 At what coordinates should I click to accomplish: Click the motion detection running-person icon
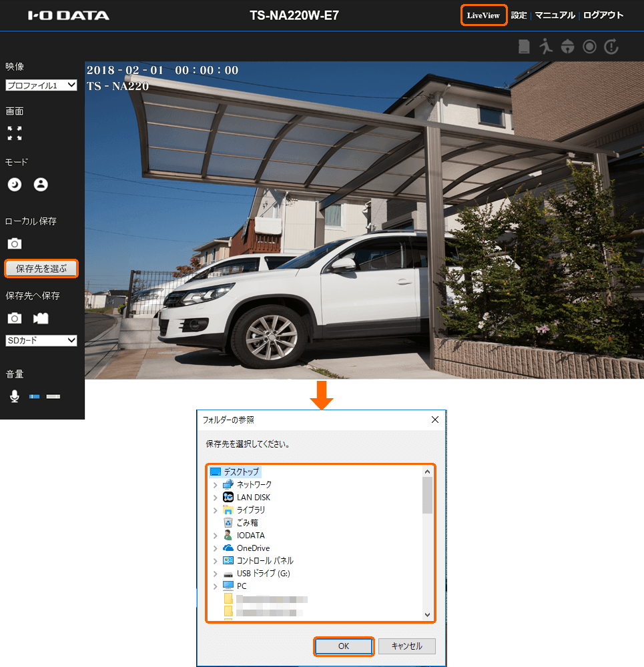547,47
